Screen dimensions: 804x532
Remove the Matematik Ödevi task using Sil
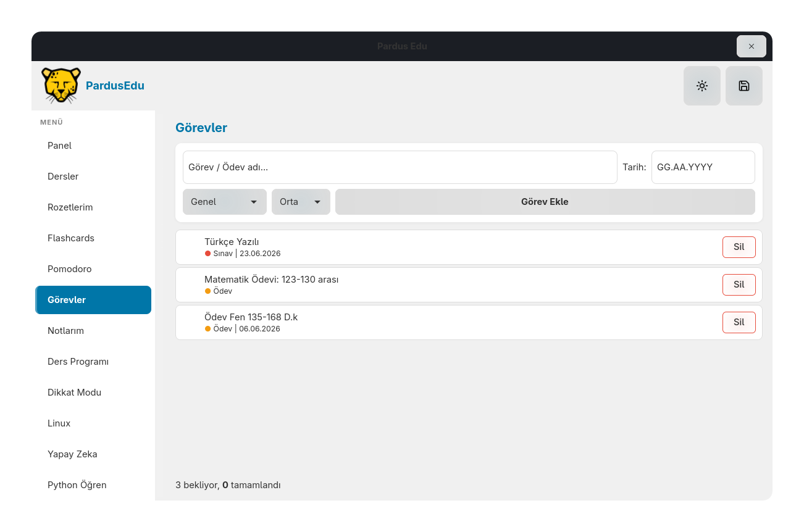(739, 285)
